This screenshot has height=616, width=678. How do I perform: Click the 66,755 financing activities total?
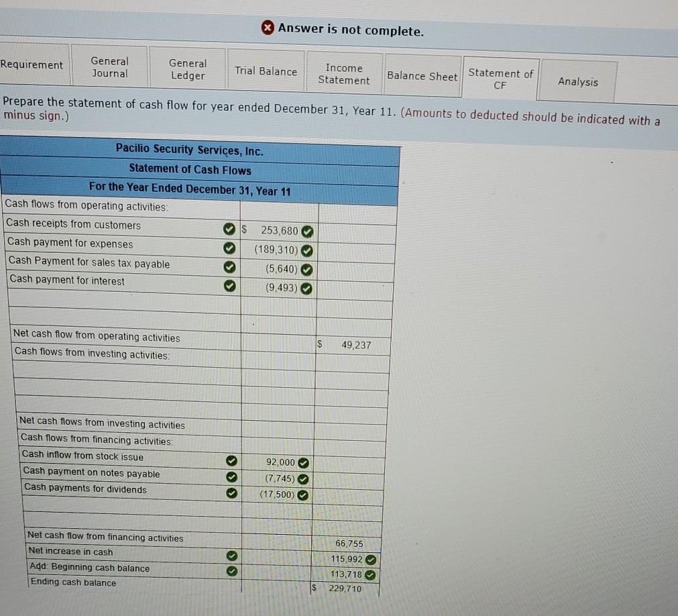tap(347, 544)
